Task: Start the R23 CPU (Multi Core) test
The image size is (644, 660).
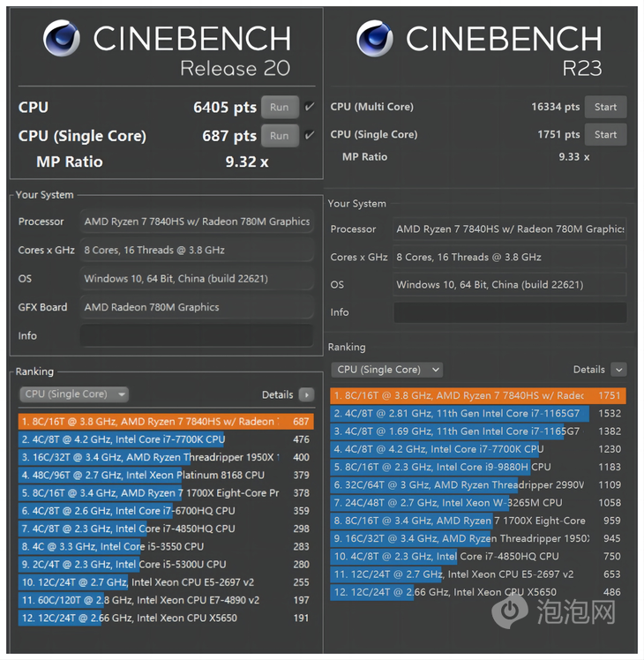Action: point(605,107)
